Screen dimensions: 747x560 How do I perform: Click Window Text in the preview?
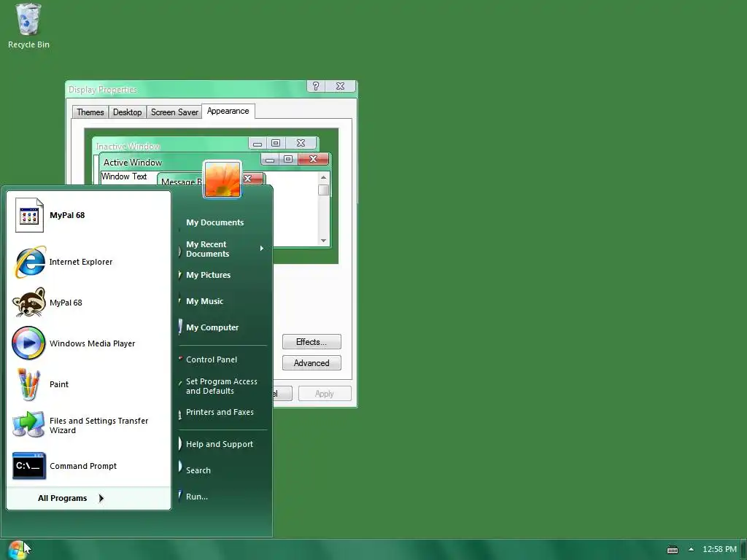pos(124,176)
